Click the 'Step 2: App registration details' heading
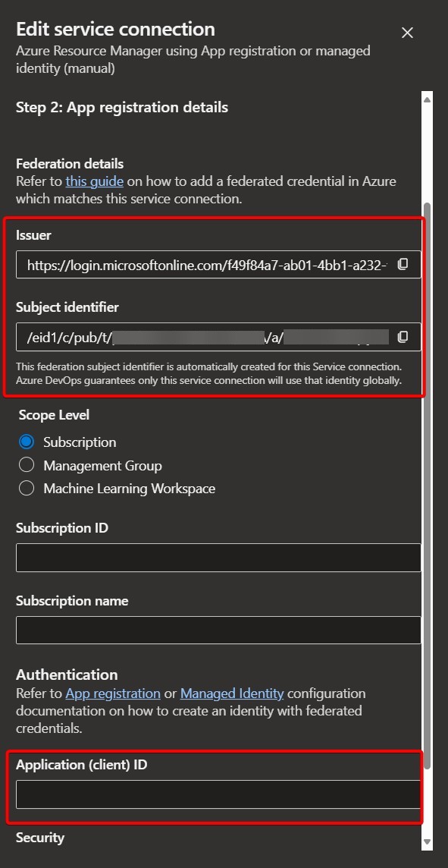The width and height of the screenshot is (448, 868). (x=122, y=107)
